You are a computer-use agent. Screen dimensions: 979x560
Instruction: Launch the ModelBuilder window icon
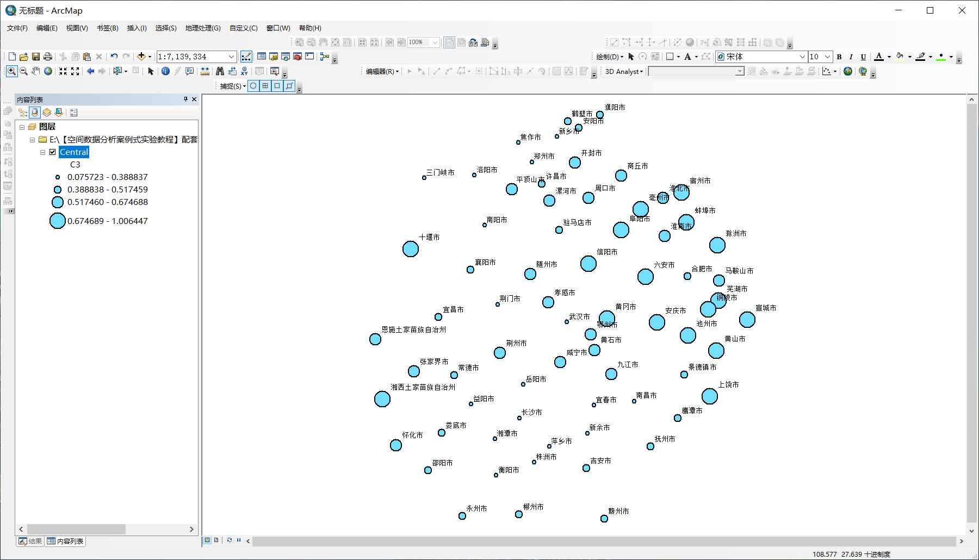click(325, 57)
